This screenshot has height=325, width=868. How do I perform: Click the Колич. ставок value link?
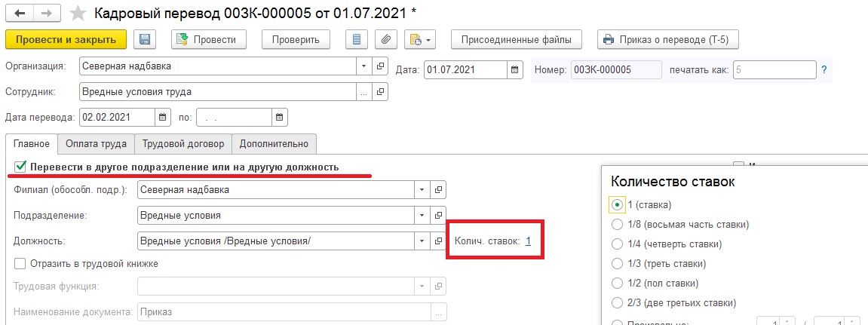pos(529,241)
